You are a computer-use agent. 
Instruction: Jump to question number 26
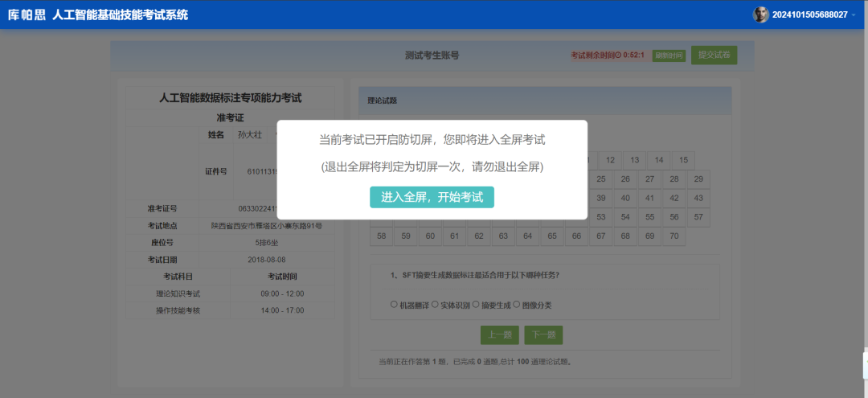(625, 179)
